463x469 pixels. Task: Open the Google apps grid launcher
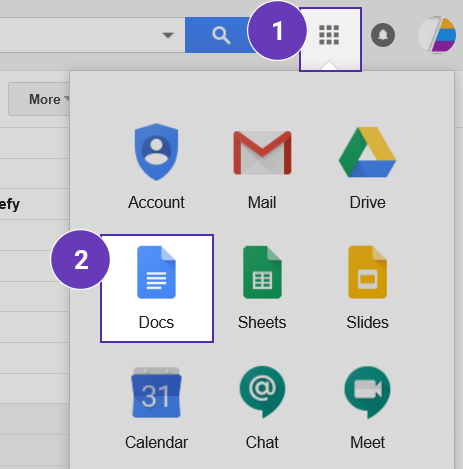coord(329,35)
